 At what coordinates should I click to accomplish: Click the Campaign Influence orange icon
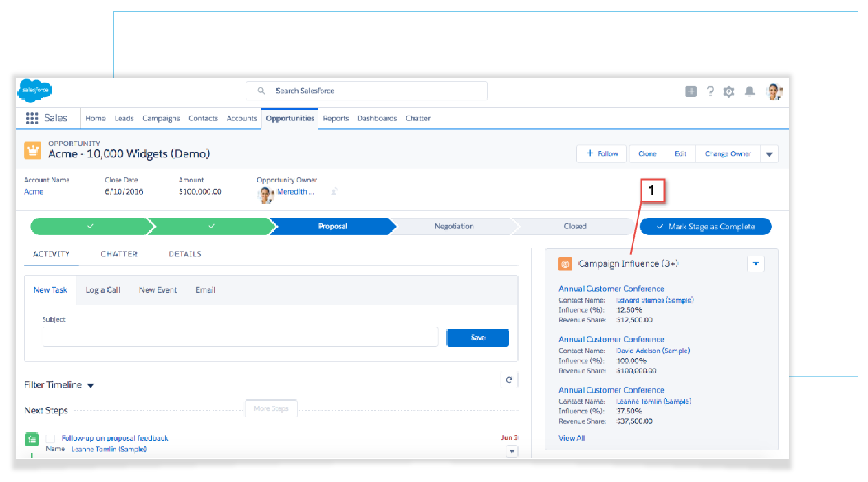565,263
